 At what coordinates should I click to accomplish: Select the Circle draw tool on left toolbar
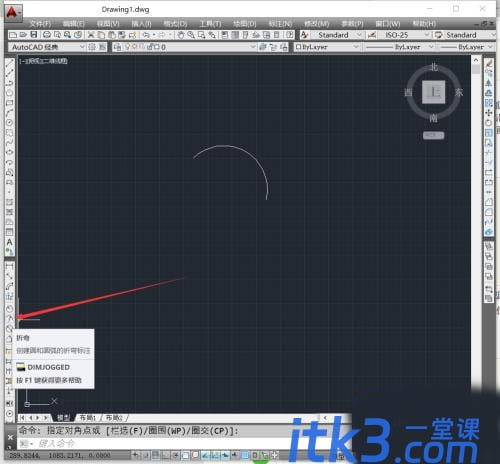click(9, 122)
